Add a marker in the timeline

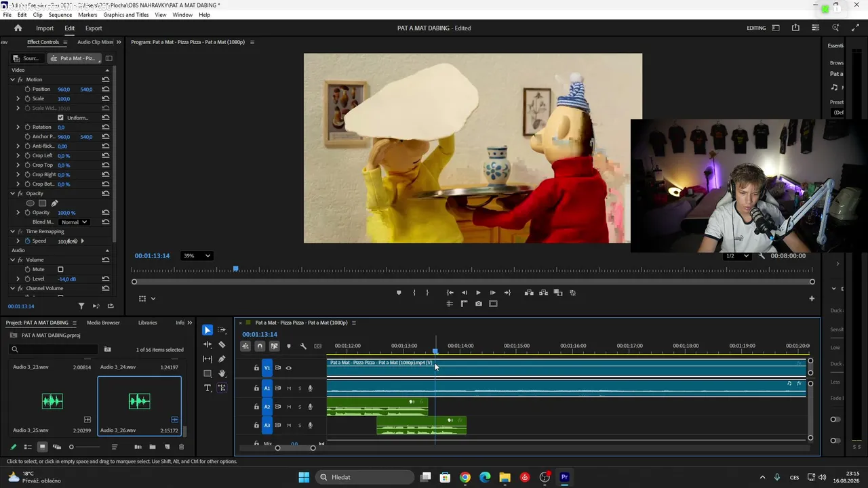tap(289, 346)
